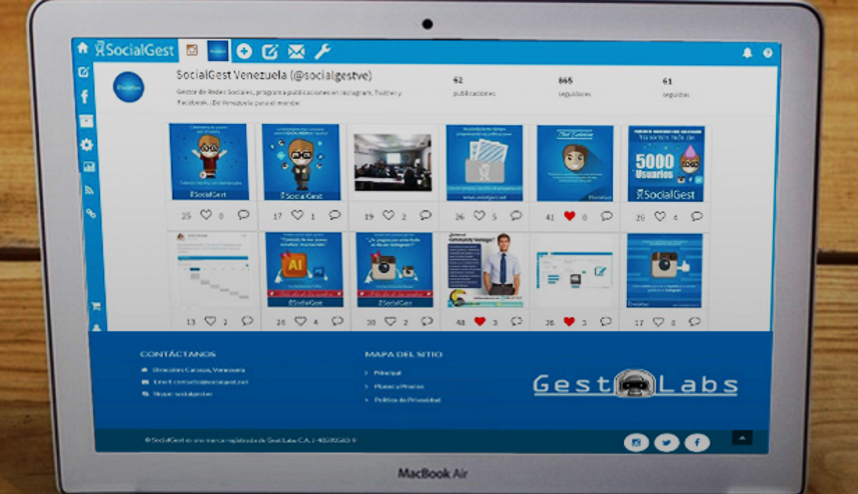Screen dimensions: 858x494
Task: Go to the home icon in top bar
Action: click(x=83, y=48)
